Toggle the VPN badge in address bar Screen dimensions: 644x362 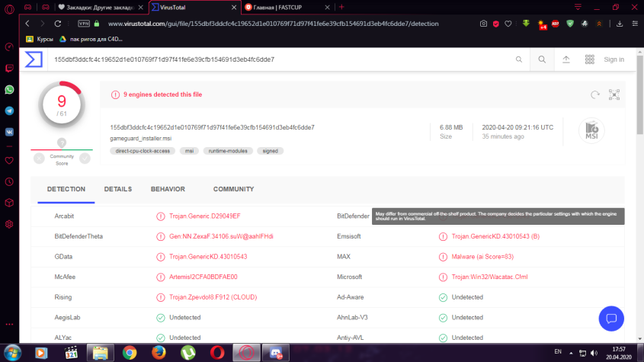coord(84,24)
